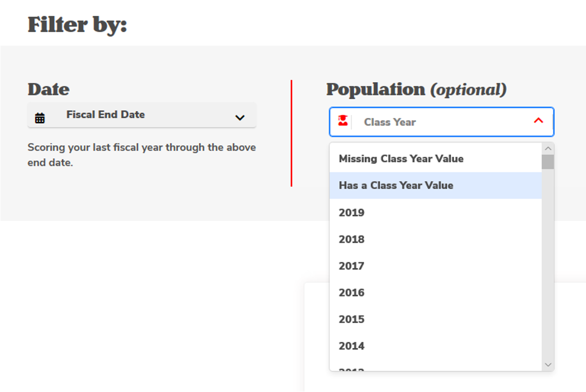Click the Population (optional) heading

[416, 89]
